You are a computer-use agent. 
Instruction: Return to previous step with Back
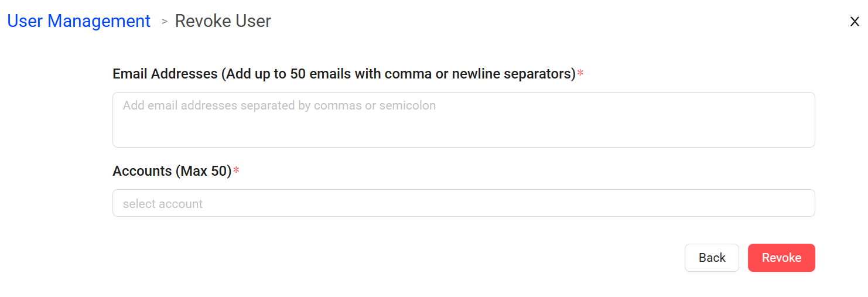click(x=712, y=258)
